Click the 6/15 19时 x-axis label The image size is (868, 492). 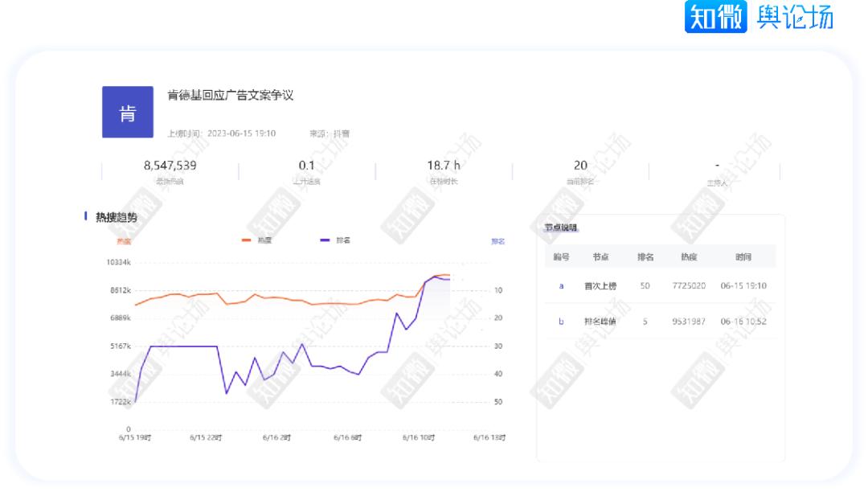click(x=135, y=438)
